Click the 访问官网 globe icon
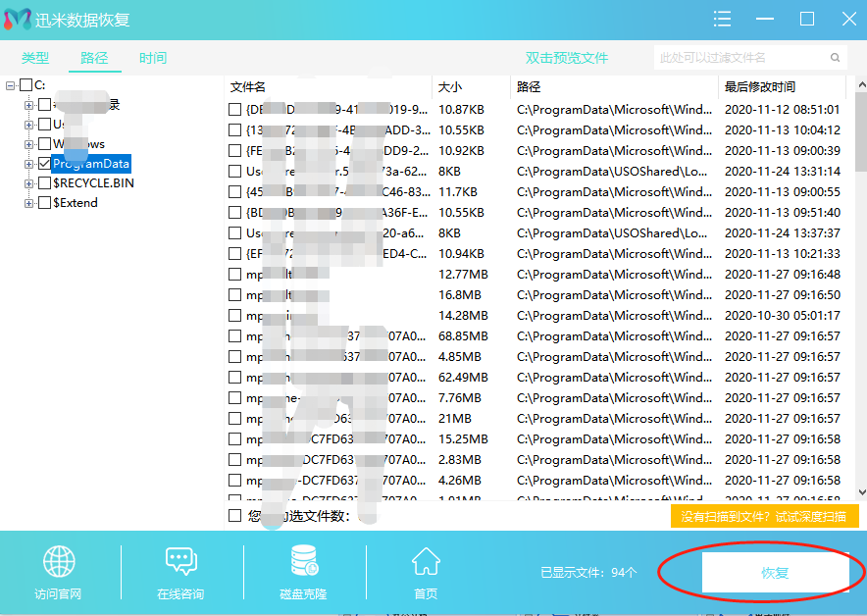The width and height of the screenshot is (867, 616). (59, 562)
